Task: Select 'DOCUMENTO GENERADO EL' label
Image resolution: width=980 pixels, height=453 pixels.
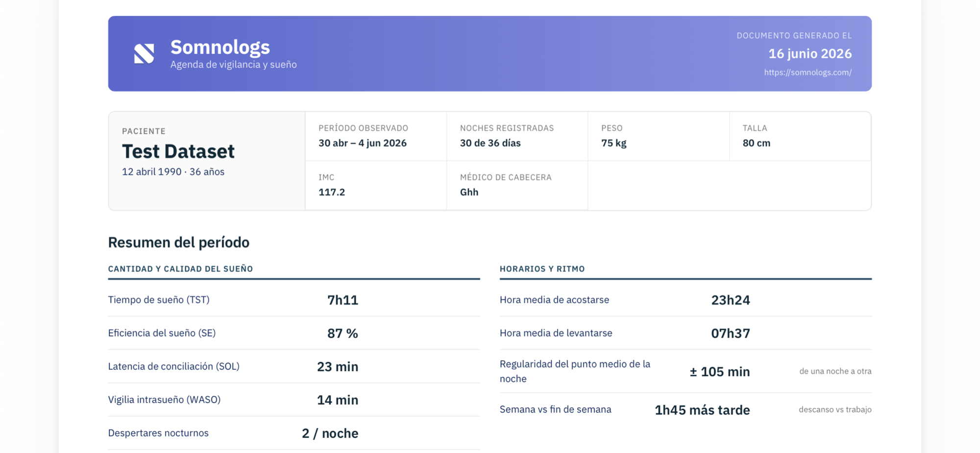Action: tap(794, 35)
